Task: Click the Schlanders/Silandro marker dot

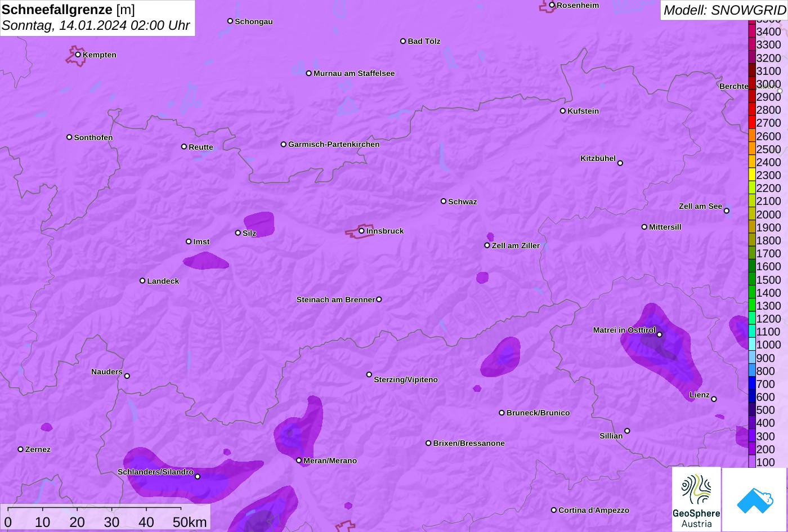Action: point(198,477)
